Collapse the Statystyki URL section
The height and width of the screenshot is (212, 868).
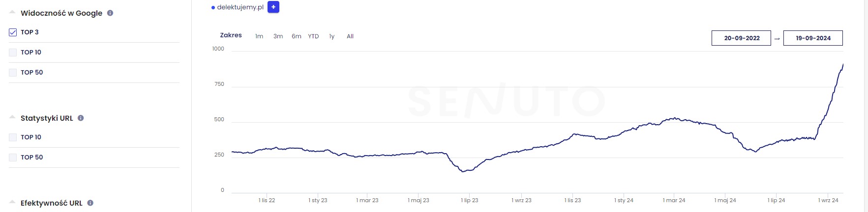click(x=13, y=118)
